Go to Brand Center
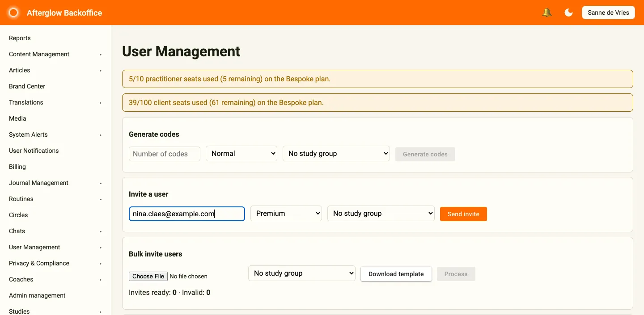 [x=27, y=86]
